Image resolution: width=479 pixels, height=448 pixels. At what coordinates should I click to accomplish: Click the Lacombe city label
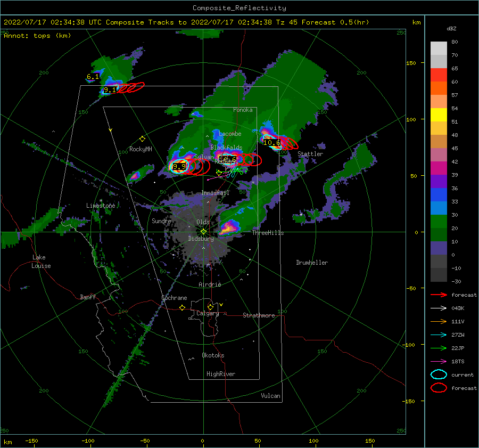click(x=230, y=134)
